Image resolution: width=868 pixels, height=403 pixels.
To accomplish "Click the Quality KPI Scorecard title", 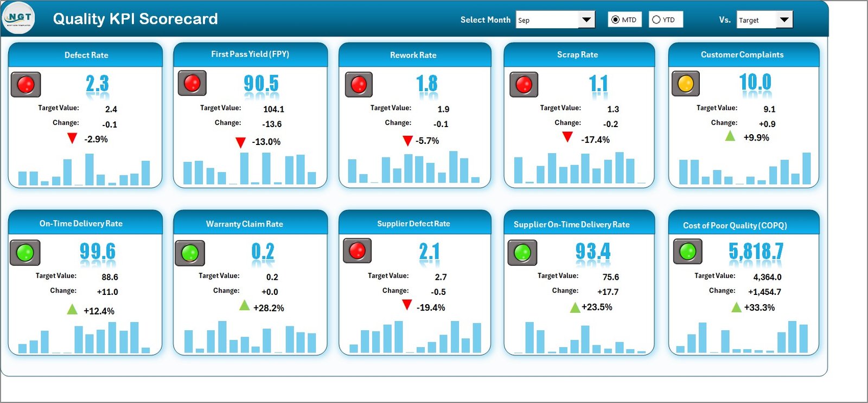I will pos(135,19).
